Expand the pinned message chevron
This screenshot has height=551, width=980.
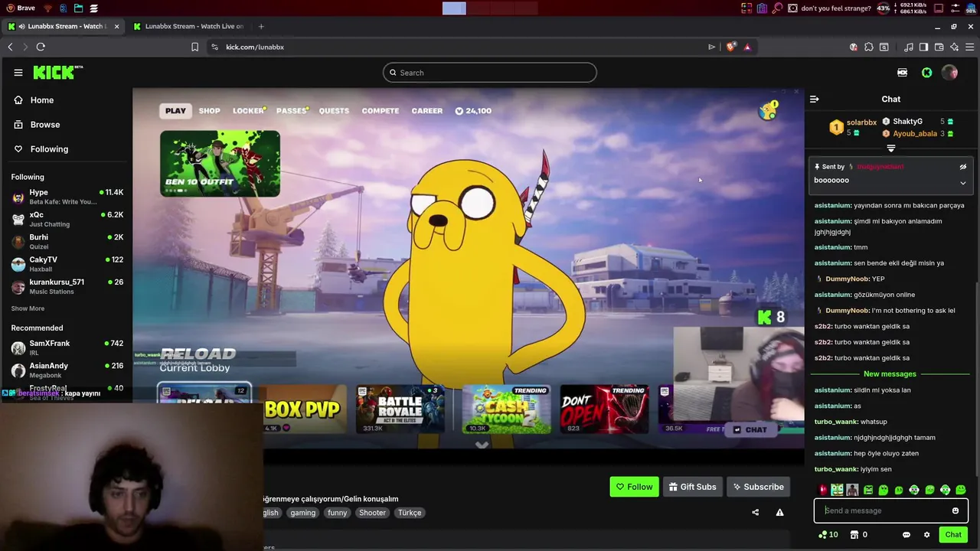963,183
